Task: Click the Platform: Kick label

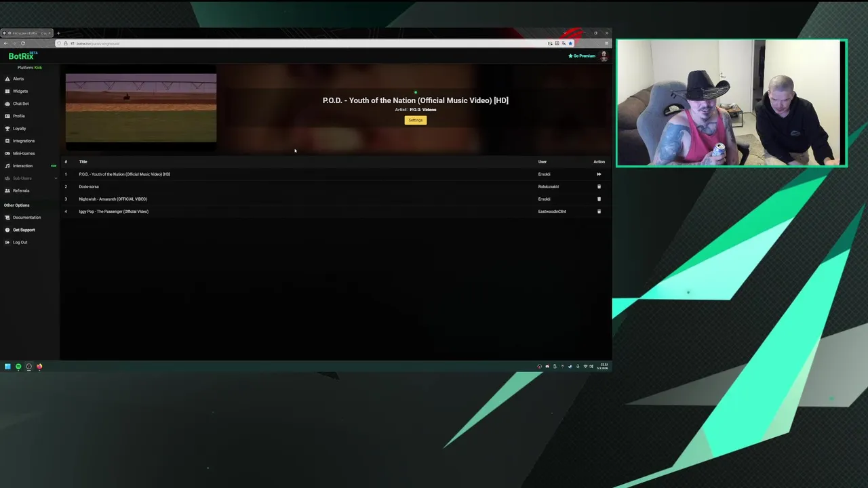Action: [x=30, y=68]
